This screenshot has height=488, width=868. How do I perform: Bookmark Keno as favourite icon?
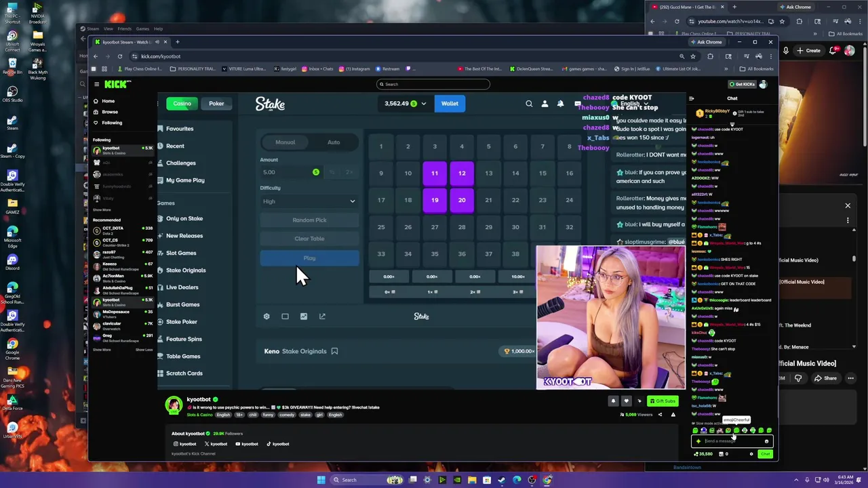[334, 351]
